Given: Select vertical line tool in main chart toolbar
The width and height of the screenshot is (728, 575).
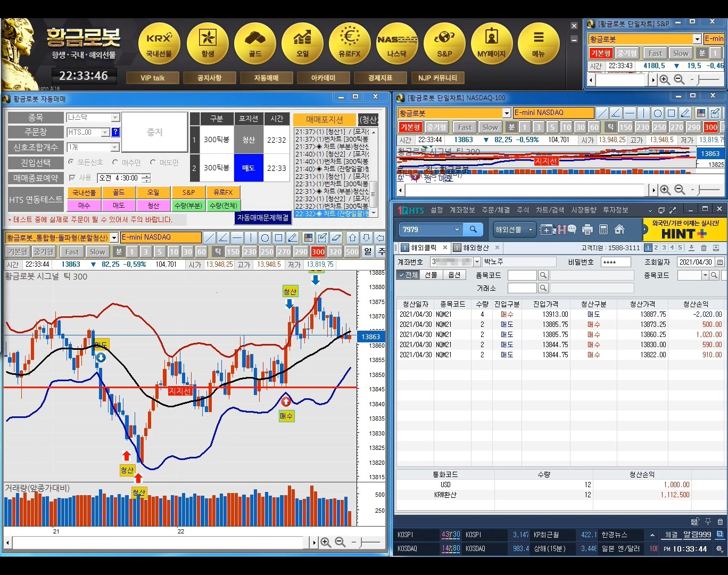Looking at the screenshot, I should point(251,237).
